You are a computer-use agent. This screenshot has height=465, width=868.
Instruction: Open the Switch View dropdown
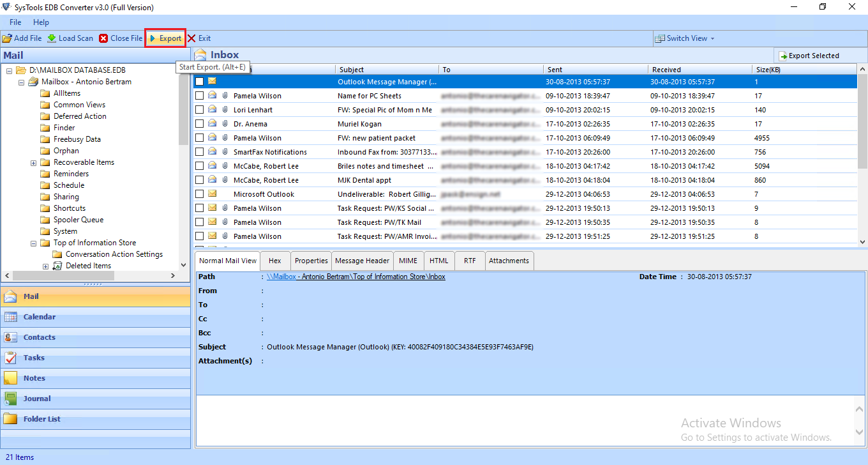pos(685,38)
